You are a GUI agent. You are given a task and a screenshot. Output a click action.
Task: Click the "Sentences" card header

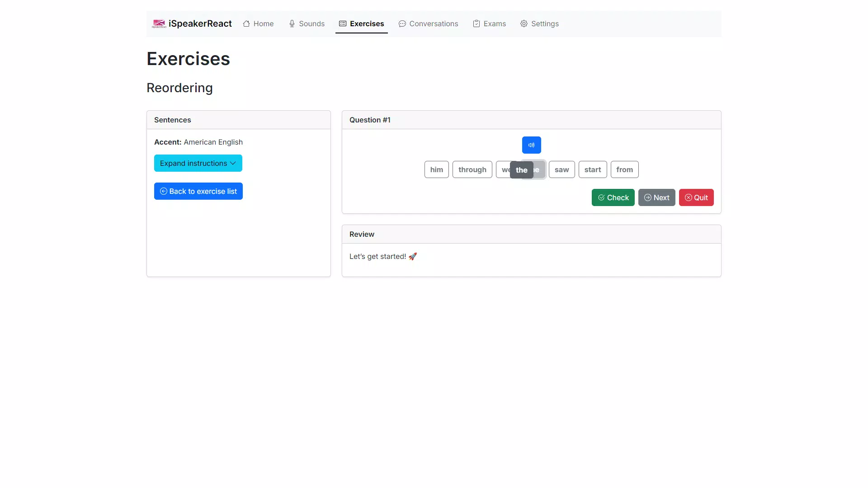(239, 120)
